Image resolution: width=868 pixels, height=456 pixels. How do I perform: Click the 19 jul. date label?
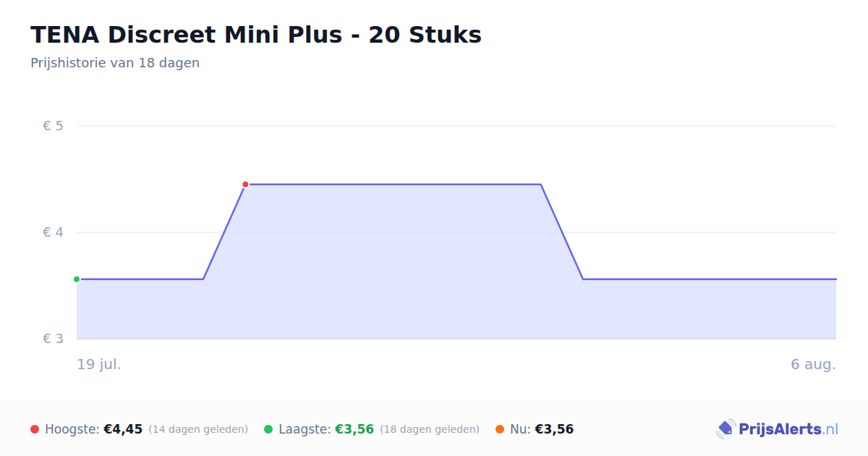[99, 364]
